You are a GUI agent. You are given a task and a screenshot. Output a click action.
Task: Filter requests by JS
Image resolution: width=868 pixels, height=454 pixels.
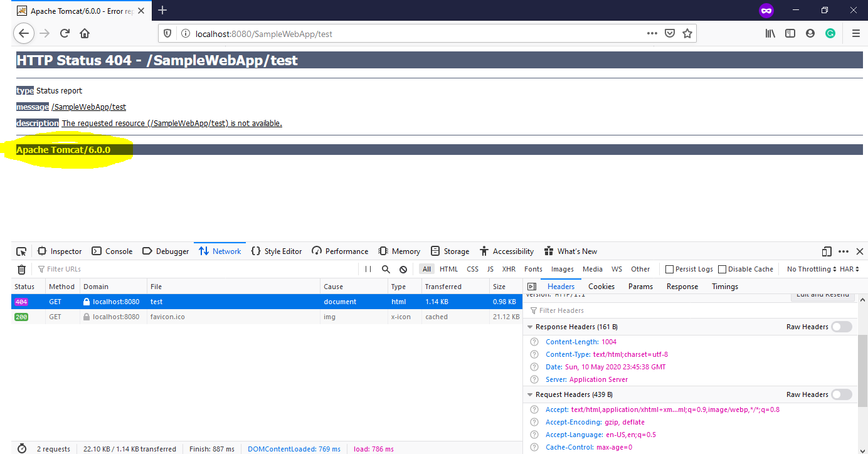click(490, 269)
